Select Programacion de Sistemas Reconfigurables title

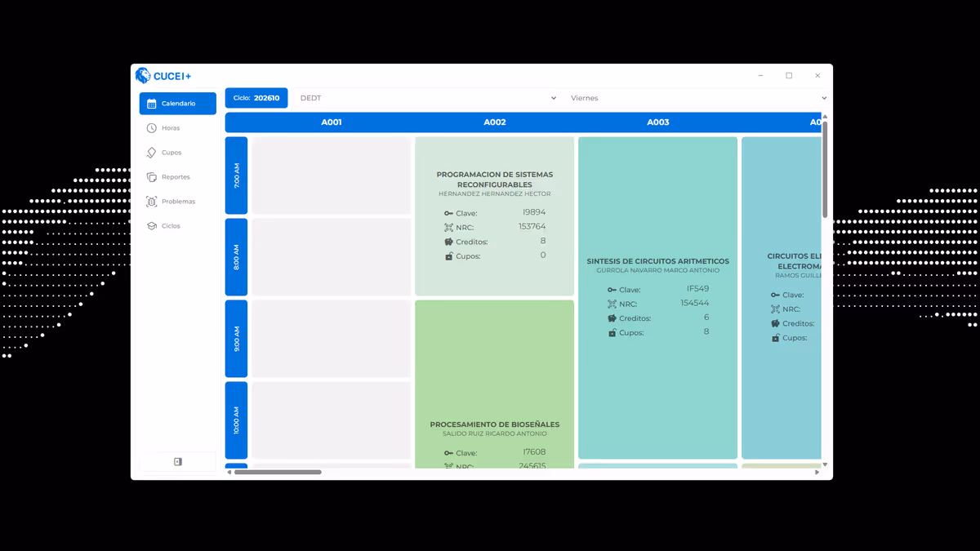(x=495, y=180)
